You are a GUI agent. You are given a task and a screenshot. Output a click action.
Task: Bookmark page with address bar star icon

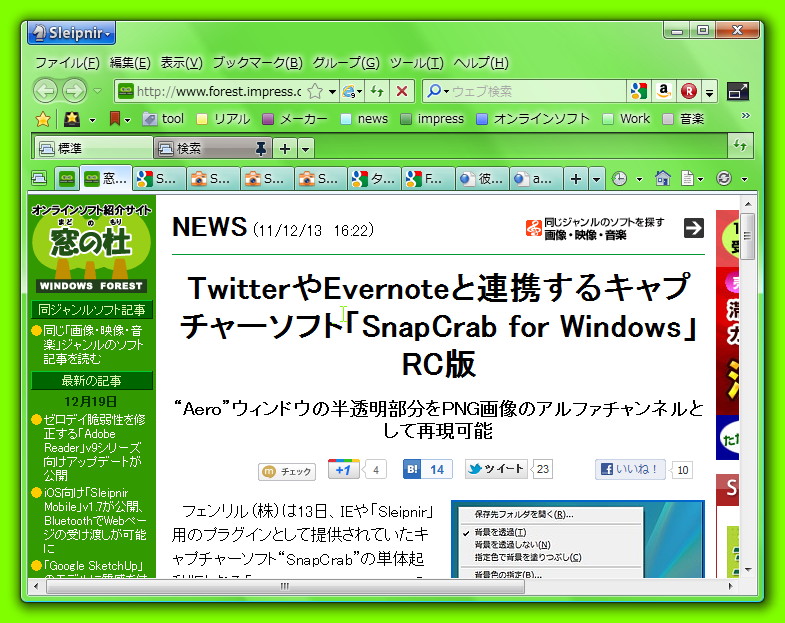point(315,91)
